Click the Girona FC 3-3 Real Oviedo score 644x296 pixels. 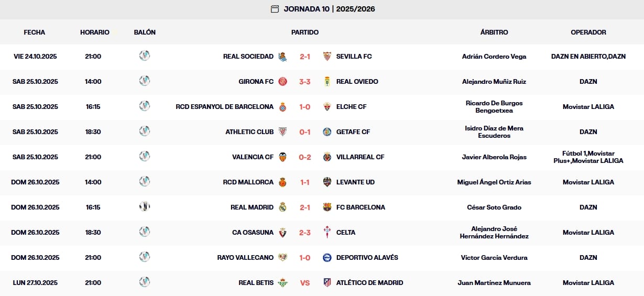(305, 82)
